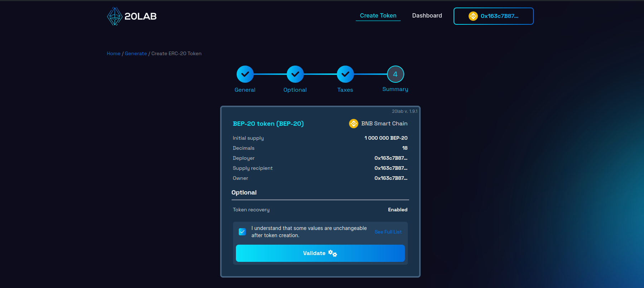Open the See Full List link
The width and height of the screenshot is (644, 288).
388,232
